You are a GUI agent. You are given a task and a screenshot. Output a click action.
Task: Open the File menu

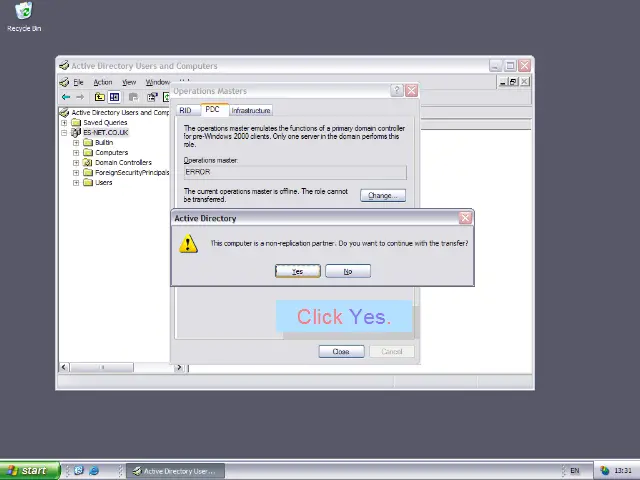tap(78, 82)
